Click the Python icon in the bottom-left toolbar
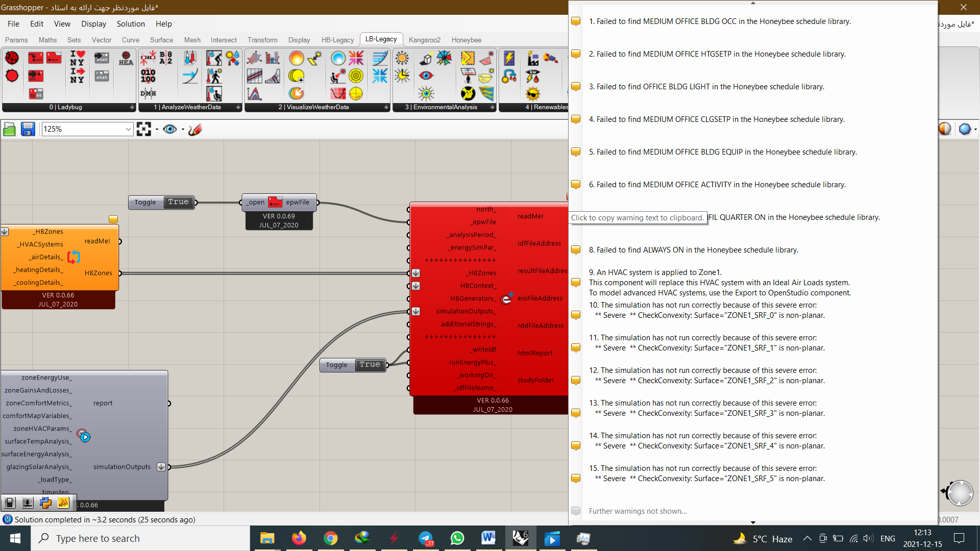Screen dimensions: 980x551 point(45,503)
